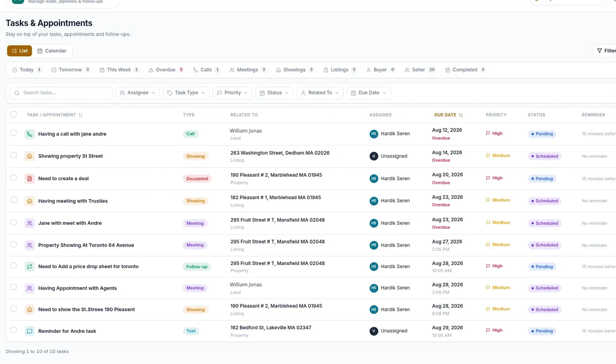Click HS avatar in Need to create a deal row
The width and height of the screenshot is (616, 364).
tap(374, 178)
